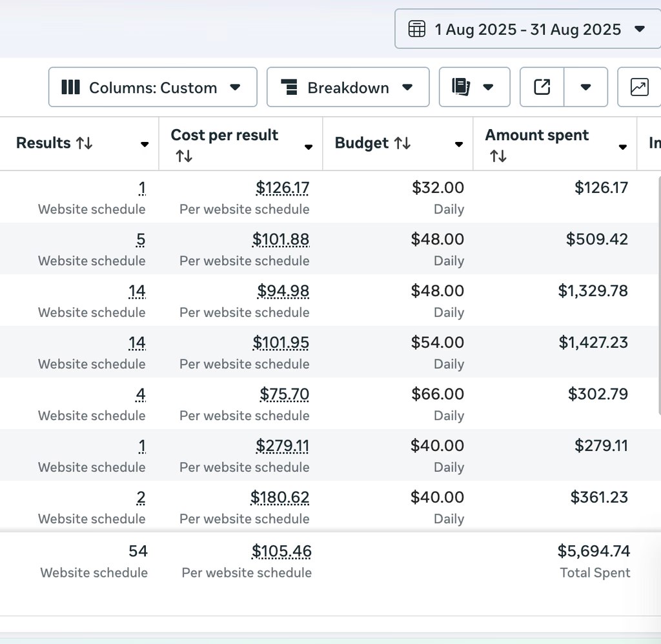Open the date range dropdown arrow

tap(640, 29)
